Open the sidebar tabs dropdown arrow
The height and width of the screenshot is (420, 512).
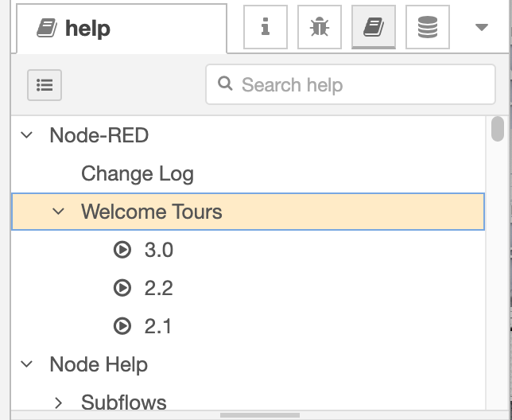(482, 27)
